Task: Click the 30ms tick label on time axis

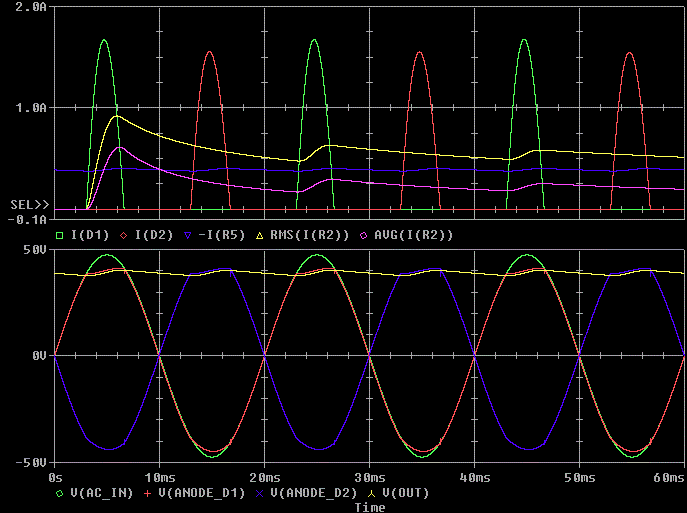Action: pos(370,481)
